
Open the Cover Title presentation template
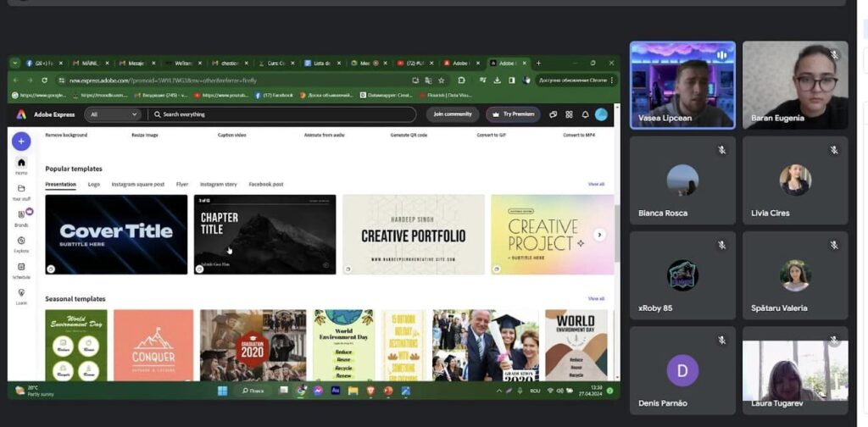(x=116, y=235)
